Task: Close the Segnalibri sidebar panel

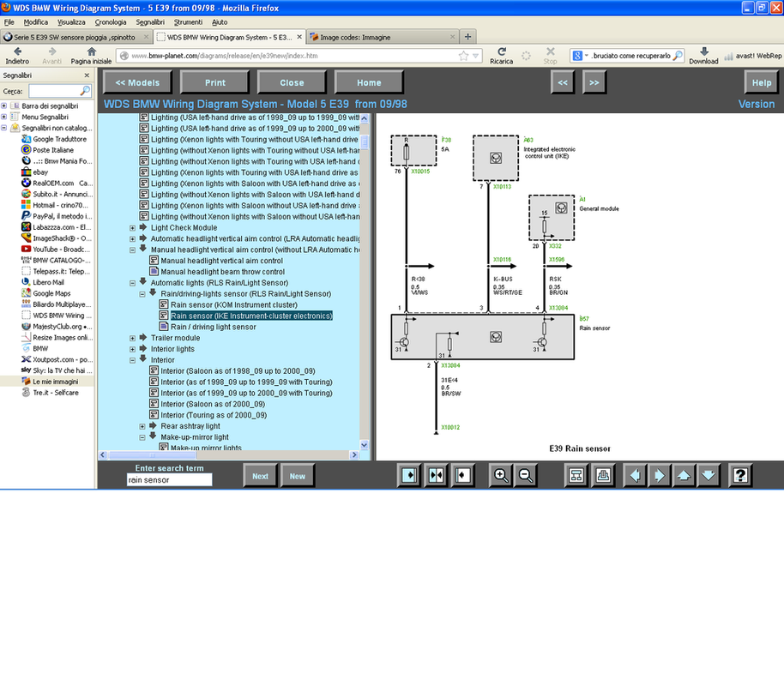Action: (87, 75)
